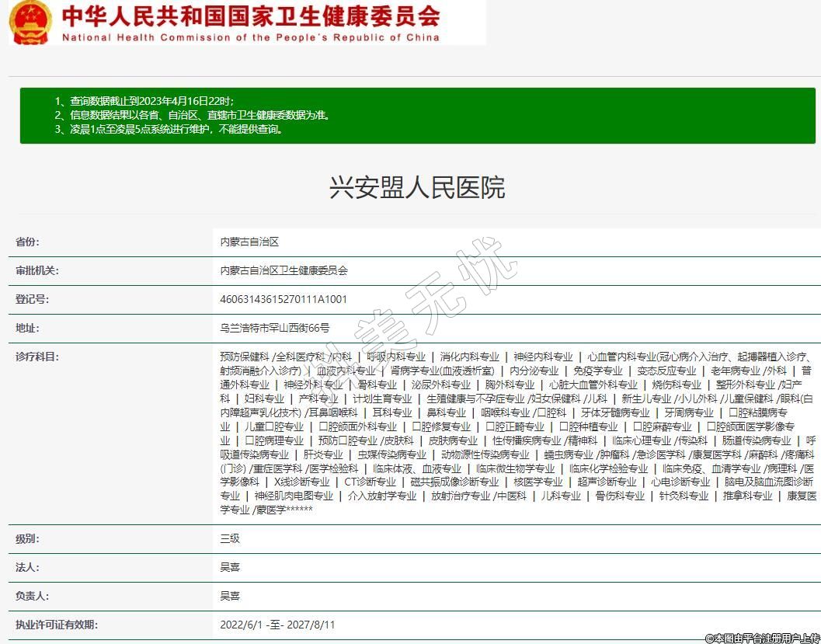The image size is (821, 644).
Task: Select the 诊疗科目 row label
Action: [x=37, y=357]
